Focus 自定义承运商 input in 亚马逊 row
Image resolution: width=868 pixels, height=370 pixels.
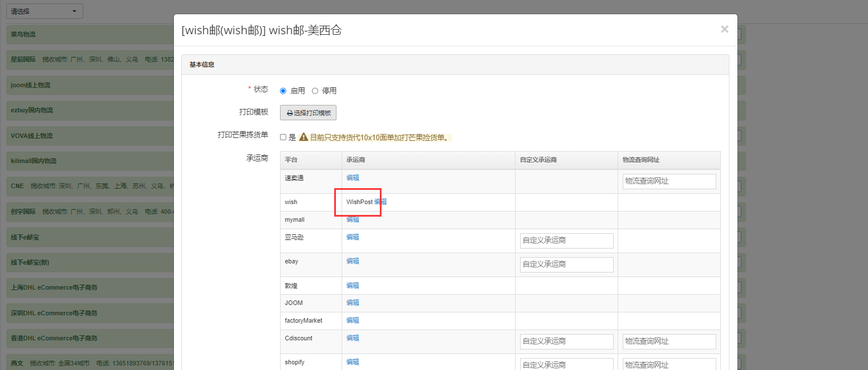(x=566, y=241)
